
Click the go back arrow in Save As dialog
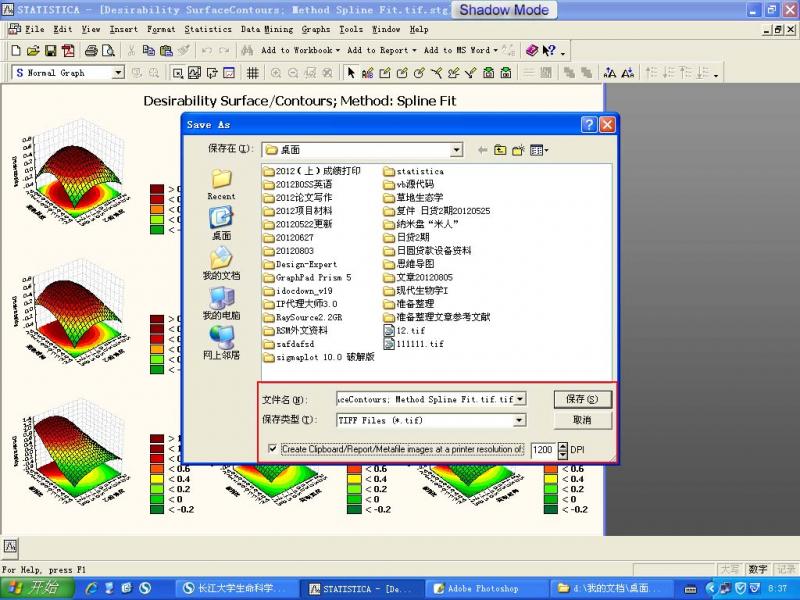(x=482, y=150)
